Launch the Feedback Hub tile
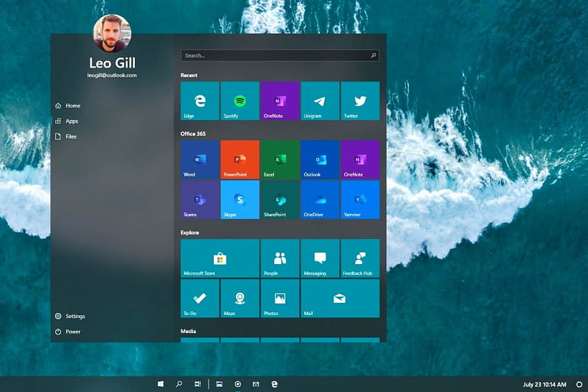Image resolution: width=588 pixels, height=392 pixels. [361, 258]
